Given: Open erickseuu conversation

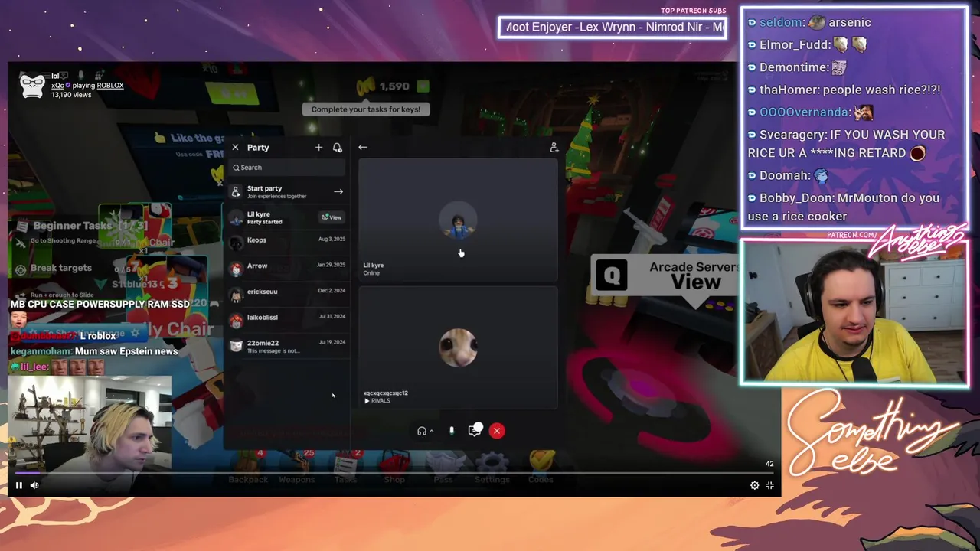Looking at the screenshot, I should click(287, 295).
